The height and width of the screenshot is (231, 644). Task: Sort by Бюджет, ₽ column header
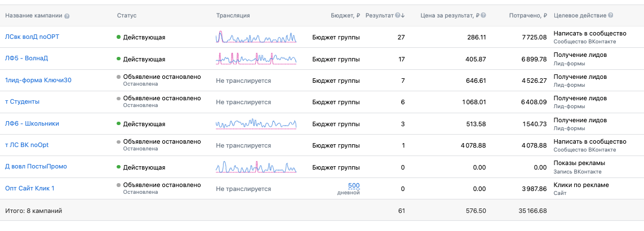(345, 16)
